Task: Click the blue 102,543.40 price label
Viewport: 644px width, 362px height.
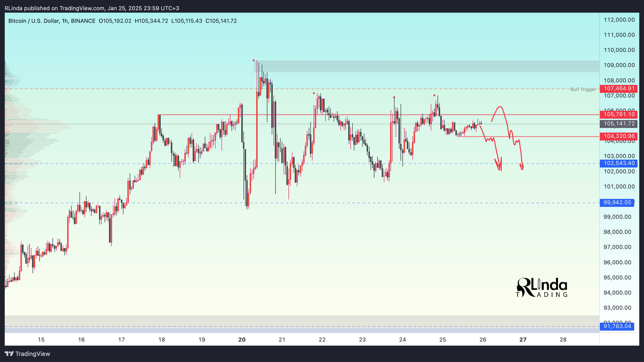Action: coord(618,163)
